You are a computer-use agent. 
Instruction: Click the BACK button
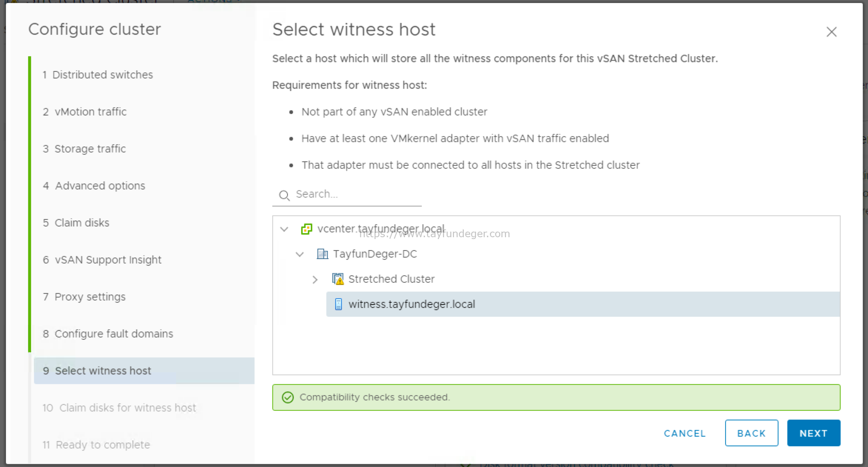click(751, 433)
